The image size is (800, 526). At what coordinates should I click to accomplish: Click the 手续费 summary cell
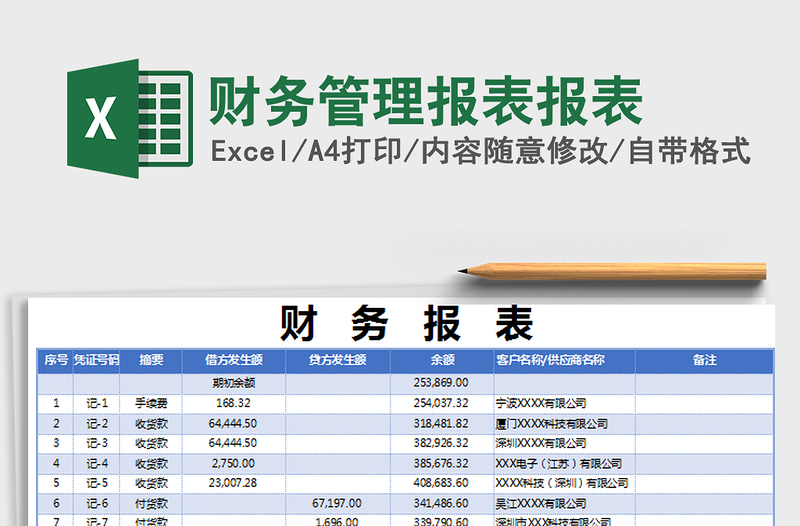(x=151, y=403)
